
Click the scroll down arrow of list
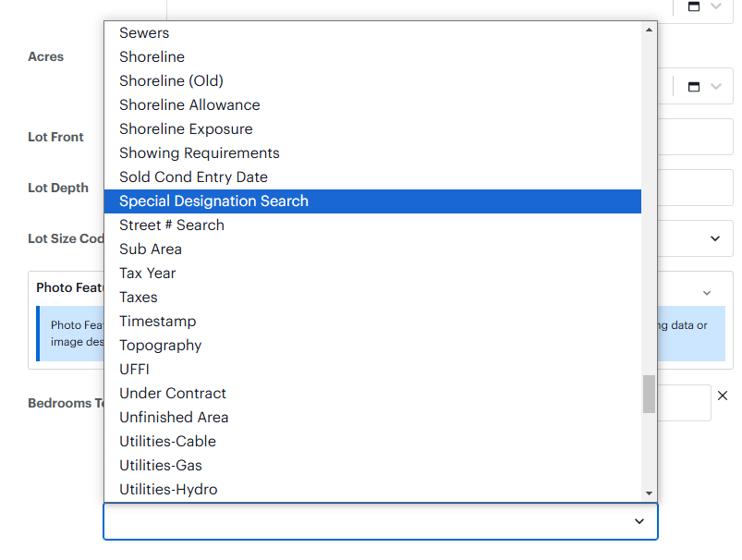point(649,493)
